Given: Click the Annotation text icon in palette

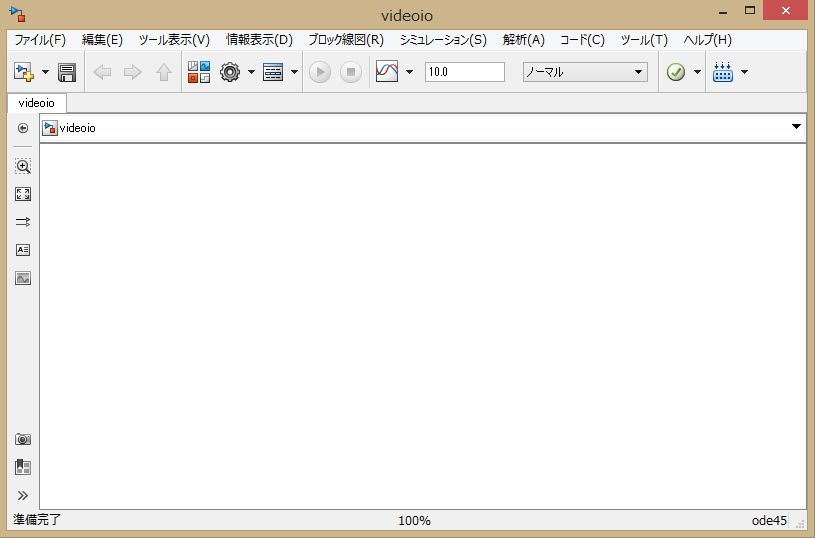Looking at the screenshot, I should click(x=23, y=250).
